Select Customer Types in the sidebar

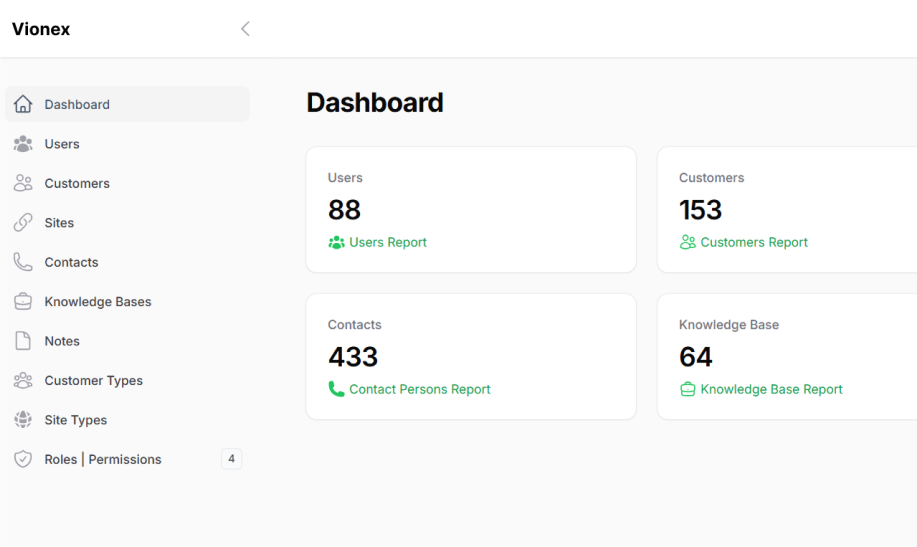tap(93, 380)
